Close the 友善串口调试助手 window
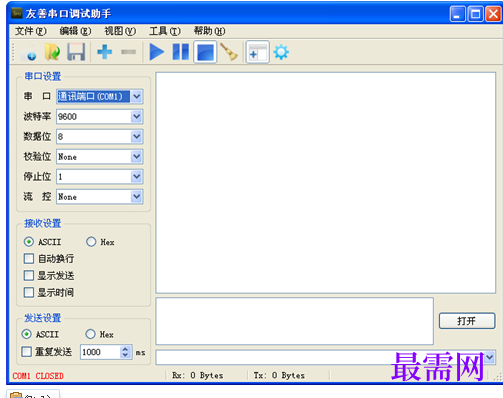 tap(493, 14)
